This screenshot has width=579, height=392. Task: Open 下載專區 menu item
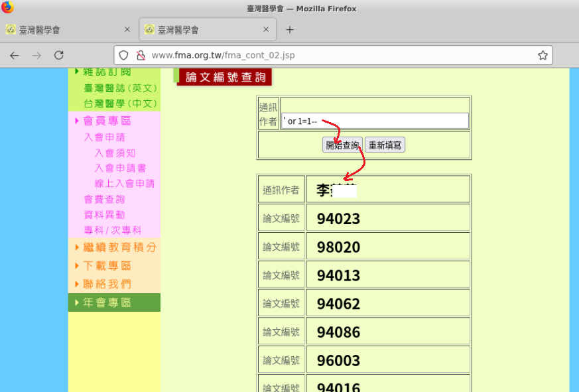click(107, 265)
